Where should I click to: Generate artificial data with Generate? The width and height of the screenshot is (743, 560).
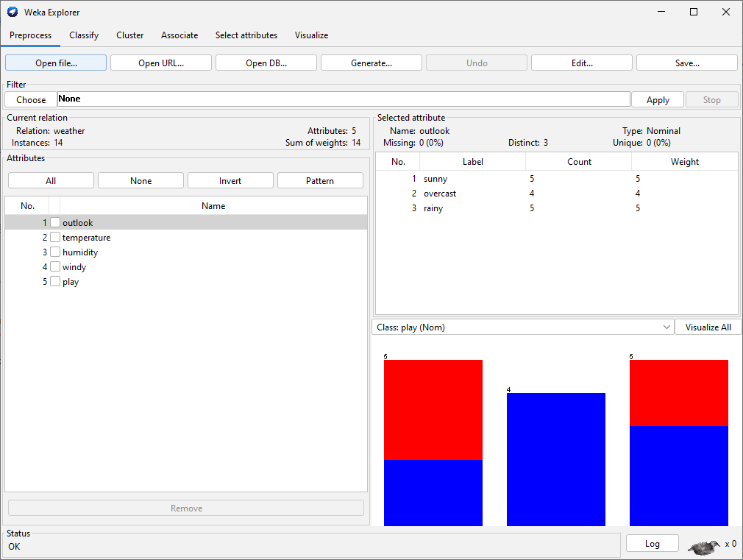click(x=371, y=62)
